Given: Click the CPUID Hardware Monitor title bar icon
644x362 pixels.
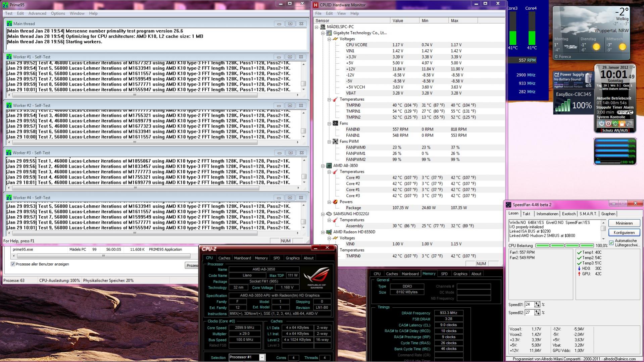Looking at the screenshot, I should 315,5.
